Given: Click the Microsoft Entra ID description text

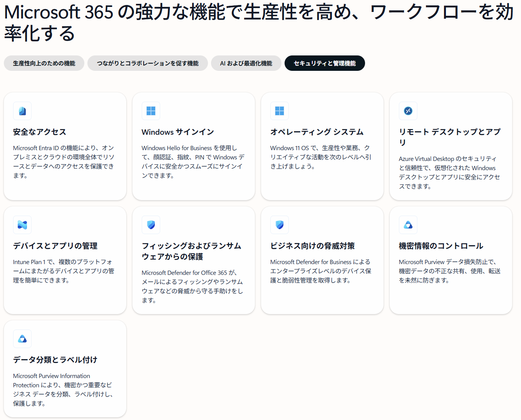Looking at the screenshot, I should pyautogui.click(x=64, y=162).
